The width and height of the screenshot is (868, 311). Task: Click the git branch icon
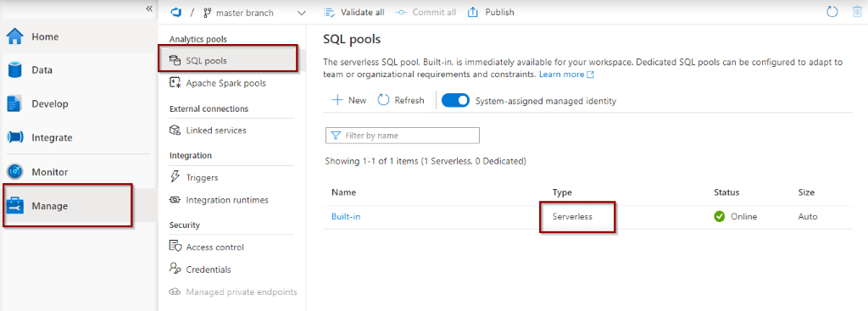coord(208,12)
